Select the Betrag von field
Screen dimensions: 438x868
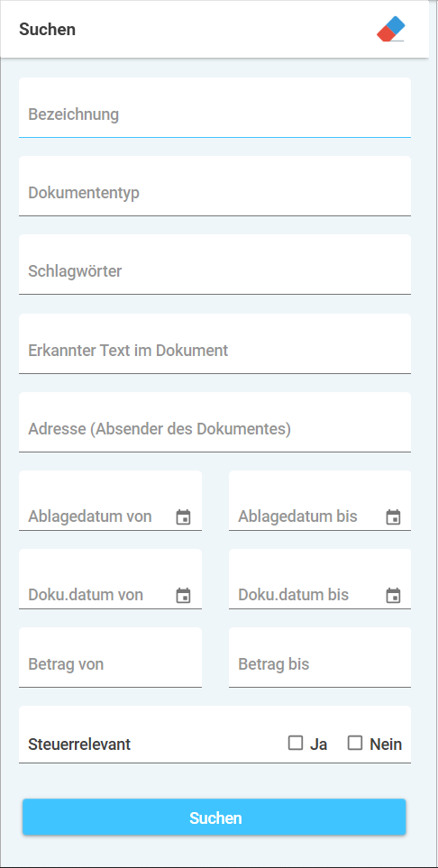[110, 658]
